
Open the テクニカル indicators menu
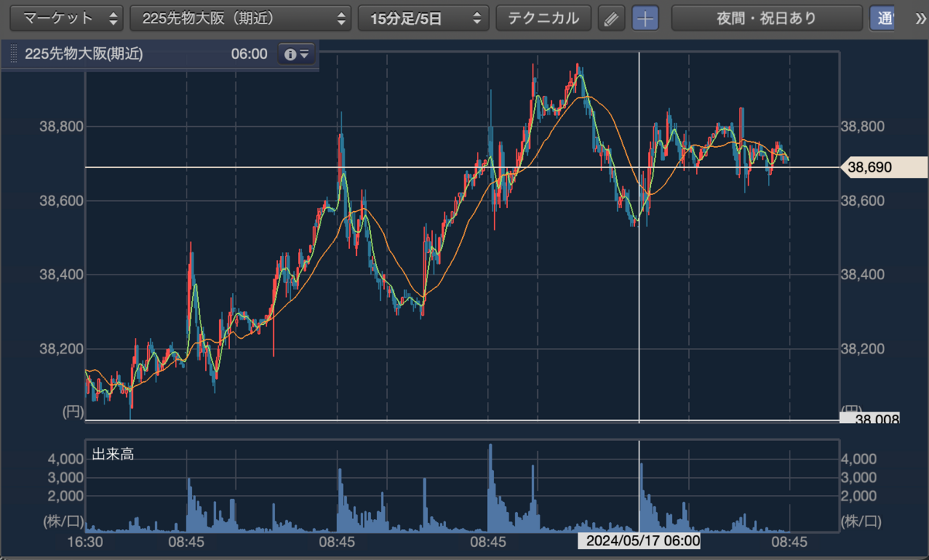pos(543,19)
